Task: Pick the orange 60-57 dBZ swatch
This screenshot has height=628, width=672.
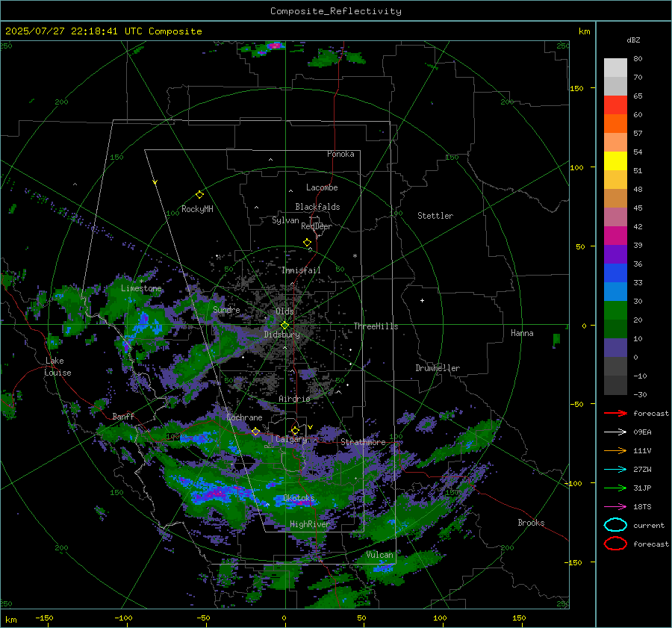Action: click(615, 124)
